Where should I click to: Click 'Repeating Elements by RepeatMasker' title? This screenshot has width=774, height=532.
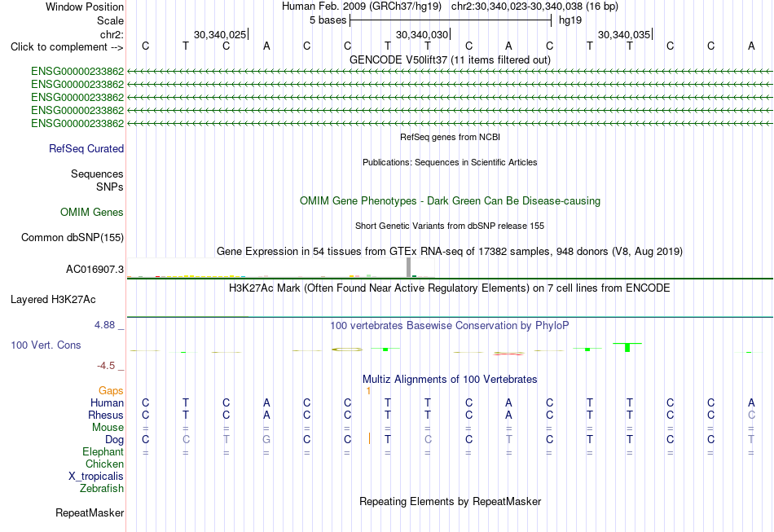pyautogui.click(x=450, y=501)
